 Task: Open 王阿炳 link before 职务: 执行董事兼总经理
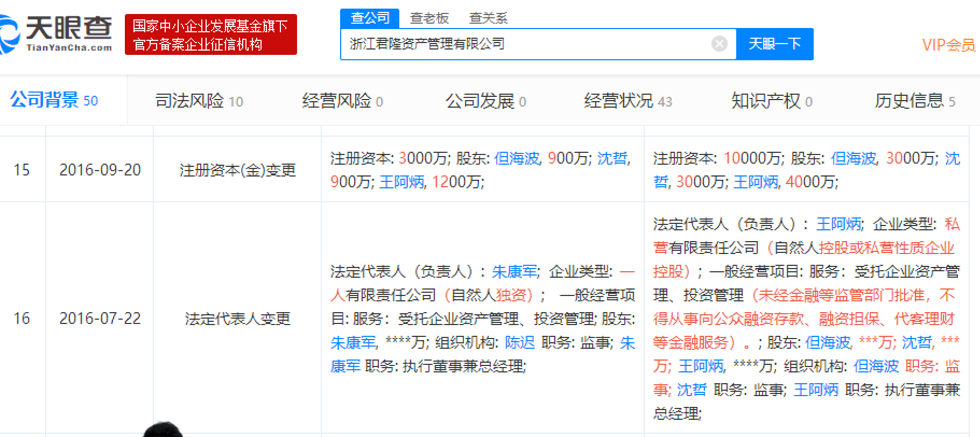click(816, 390)
